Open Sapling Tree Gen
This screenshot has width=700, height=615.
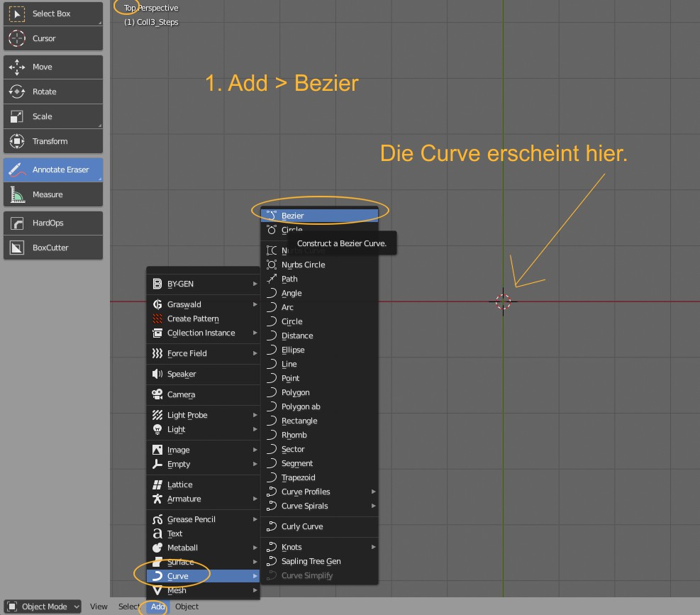[319, 561]
